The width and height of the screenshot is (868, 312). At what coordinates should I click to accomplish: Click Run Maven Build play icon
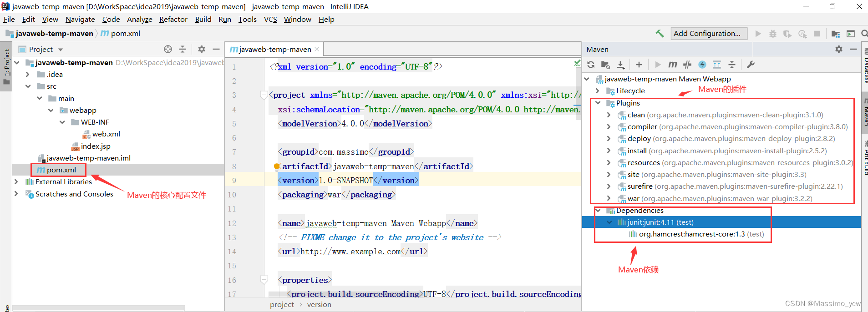point(658,65)
